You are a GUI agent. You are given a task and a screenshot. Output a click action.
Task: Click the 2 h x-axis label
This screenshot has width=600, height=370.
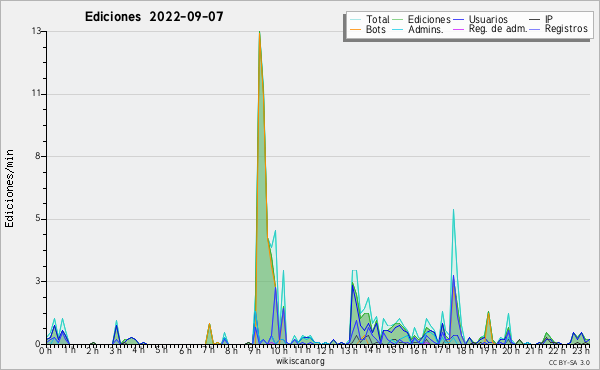pos(92,351)
